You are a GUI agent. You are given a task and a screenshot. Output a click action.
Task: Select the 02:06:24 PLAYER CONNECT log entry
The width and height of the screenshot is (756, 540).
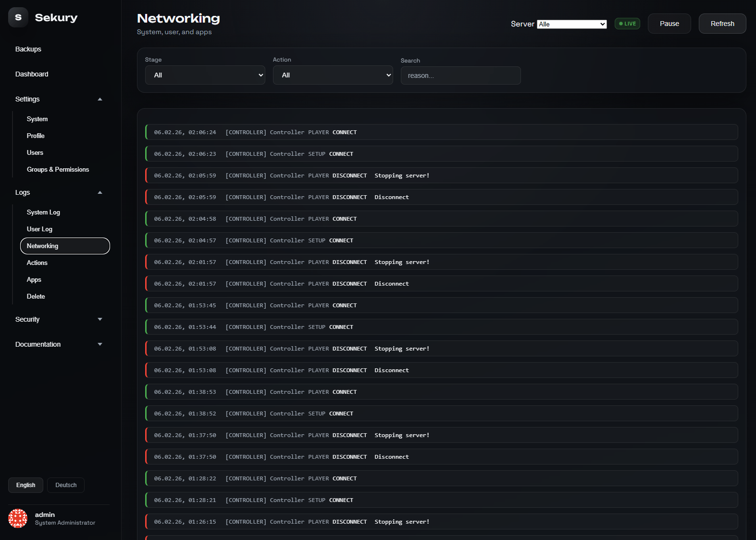click(x=441, y=132)
